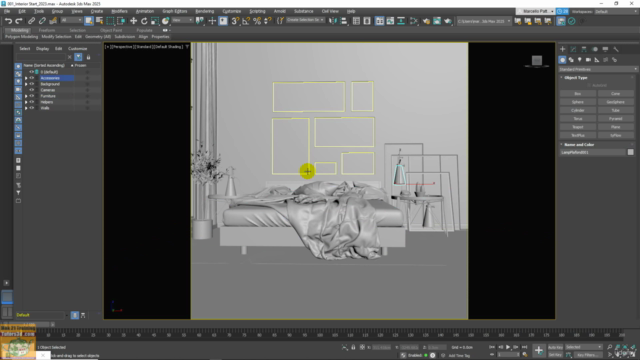Toggle the Layer Explorer icon
This screenshot has width=640, height=360.
[x=367, y=21]
